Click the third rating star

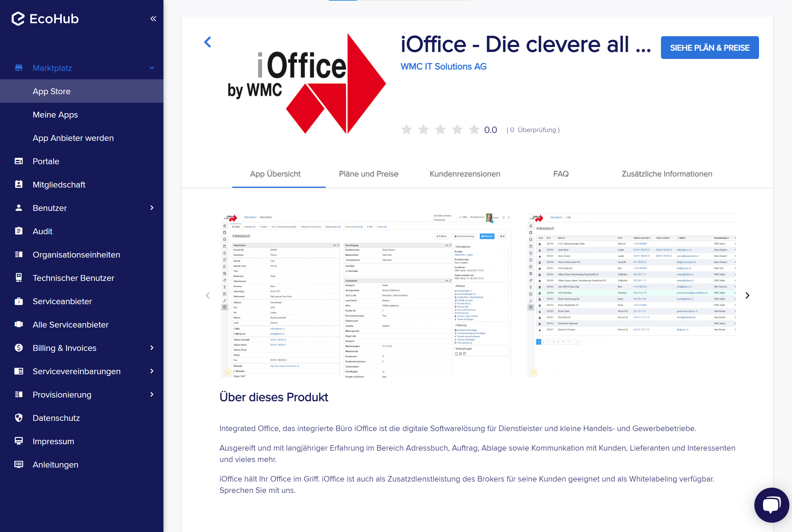click(440, 129)
